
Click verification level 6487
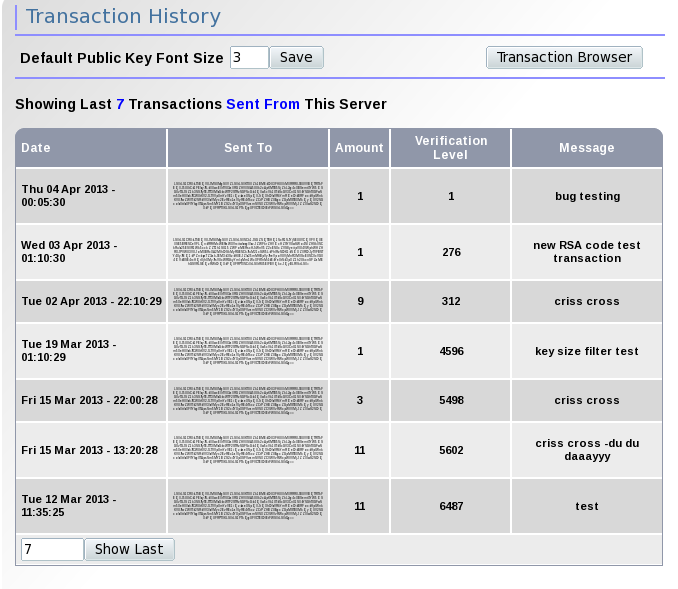point(451,506)
